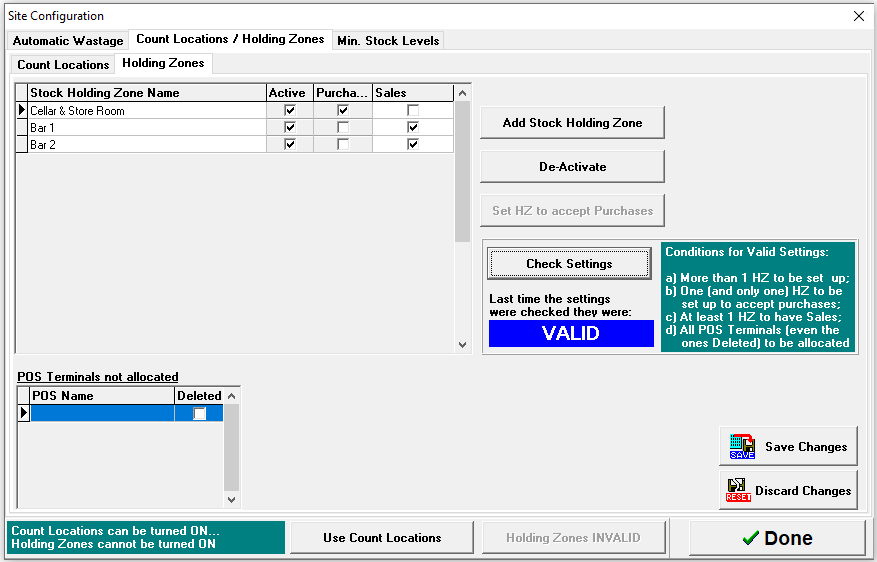Click the blue VALID status box
This screenshot has height=562, width=877.
coord(571,334)
